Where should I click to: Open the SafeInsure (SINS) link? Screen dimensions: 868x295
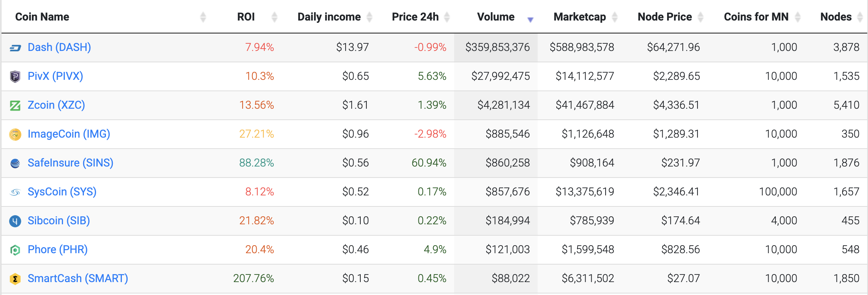pos(70,163)
